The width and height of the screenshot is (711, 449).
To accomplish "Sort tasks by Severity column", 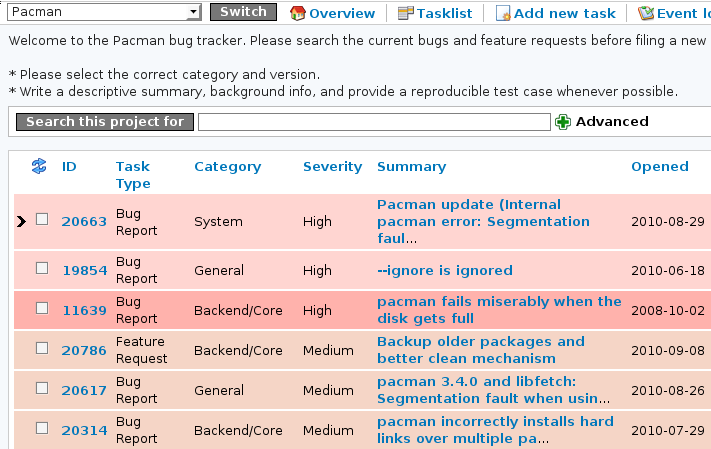I will pyautogui.click(x=331, y=167).
